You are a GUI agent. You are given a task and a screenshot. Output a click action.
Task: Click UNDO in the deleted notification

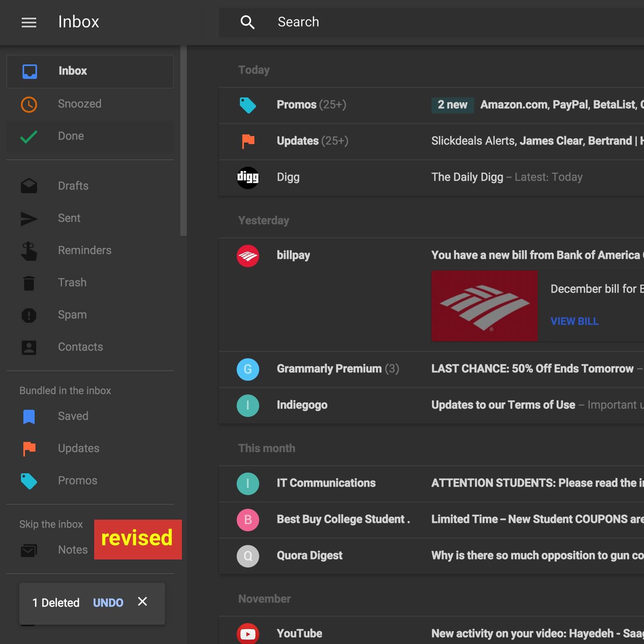pos(108,603)
